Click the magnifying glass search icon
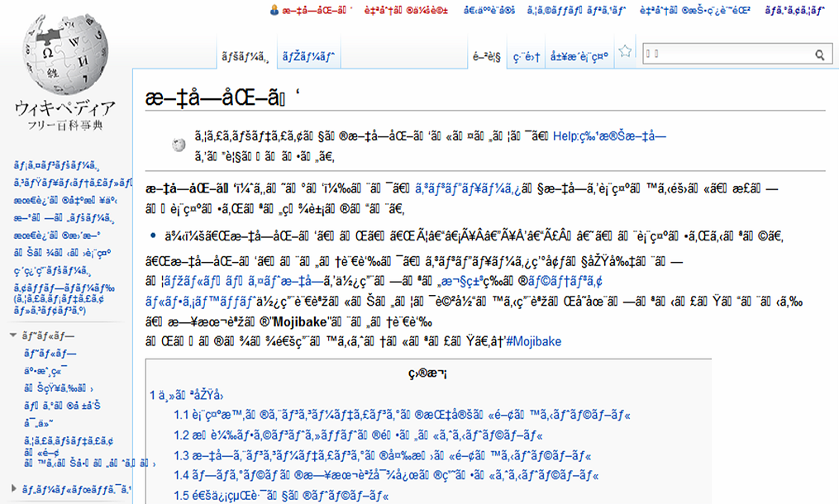 (820, 55)
